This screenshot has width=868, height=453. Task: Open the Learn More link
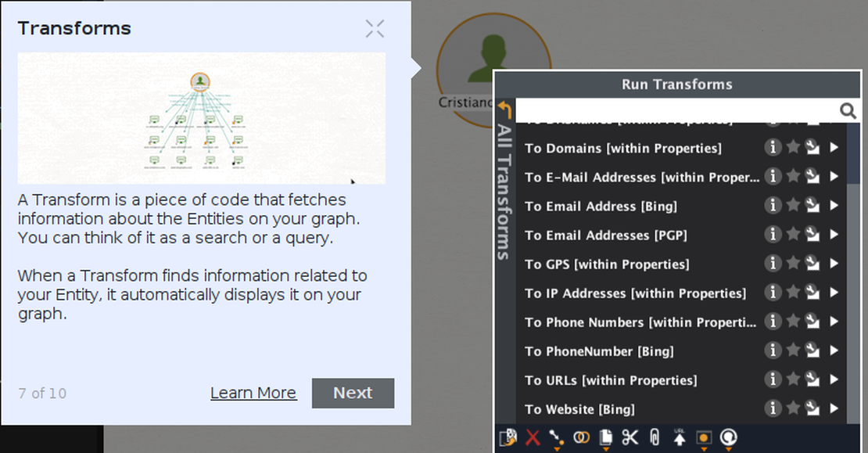253,393
